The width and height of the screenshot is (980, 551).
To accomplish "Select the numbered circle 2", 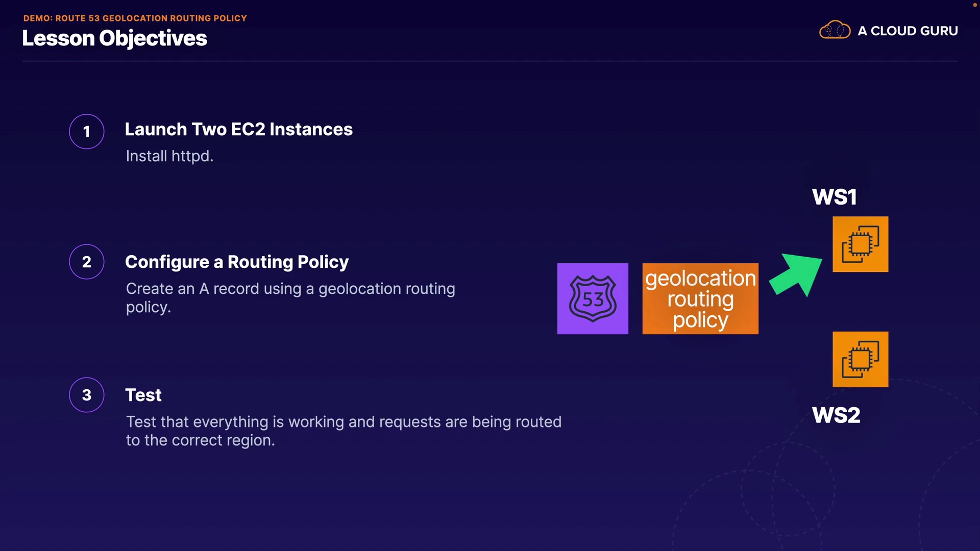I will pyautogui.click(x=87, y=262).
